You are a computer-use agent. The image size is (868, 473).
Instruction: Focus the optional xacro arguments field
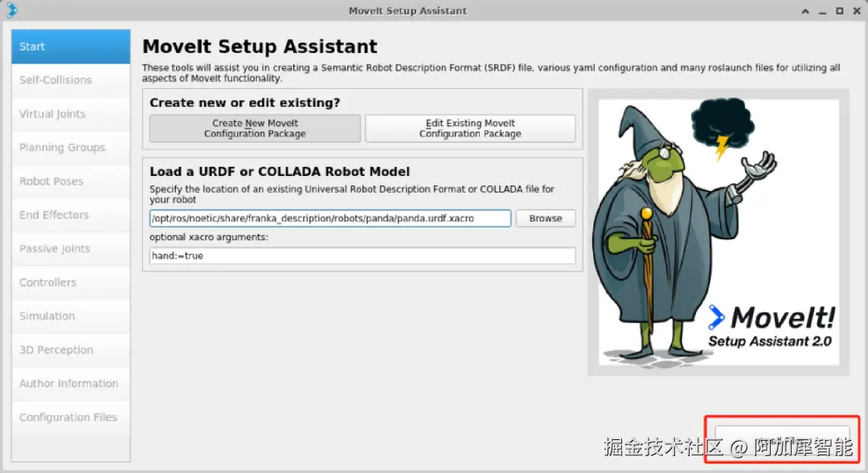pyautogui.click(x=362, y=255)
